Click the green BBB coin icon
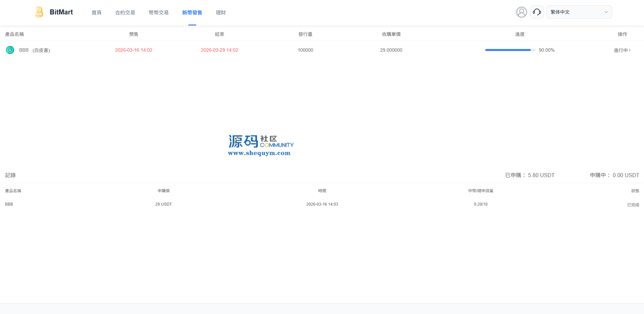 click(10, 50)
